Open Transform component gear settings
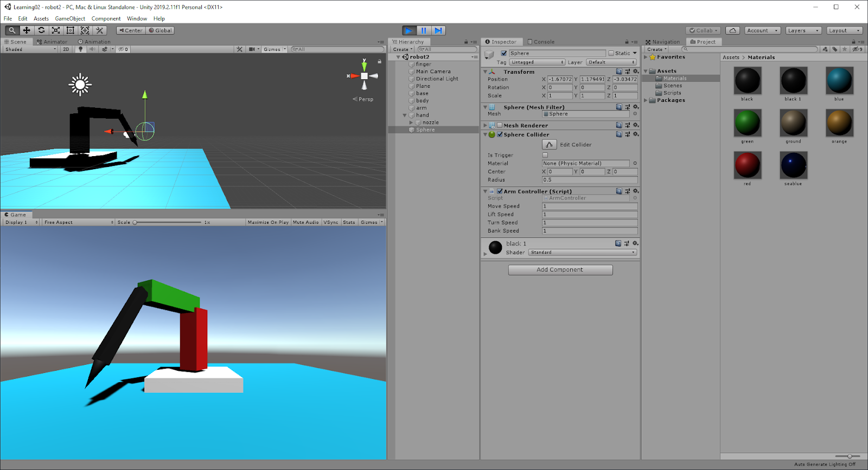This screenshot has height=470, width=868. click(636, 72)
